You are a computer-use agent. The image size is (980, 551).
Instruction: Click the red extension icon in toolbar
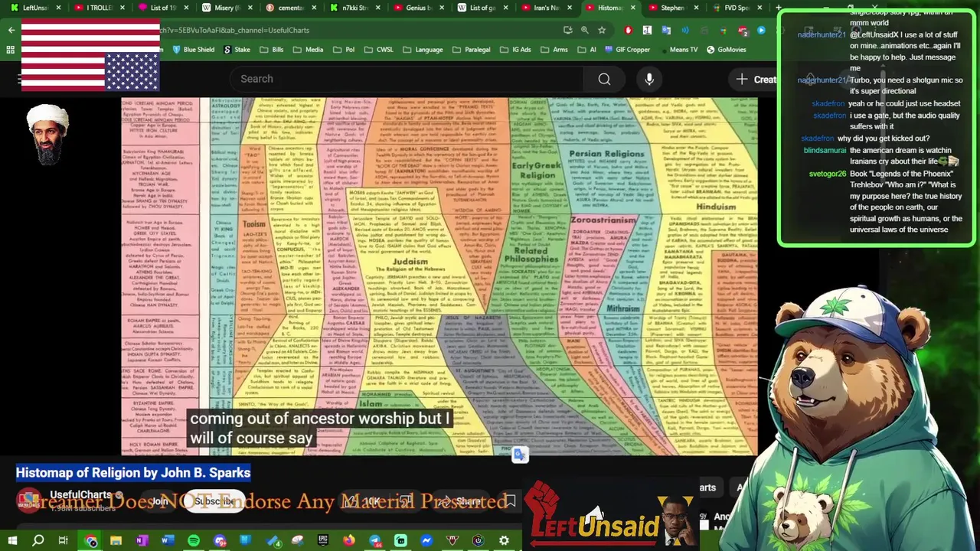pyautogui.click(x=628, y=30)
